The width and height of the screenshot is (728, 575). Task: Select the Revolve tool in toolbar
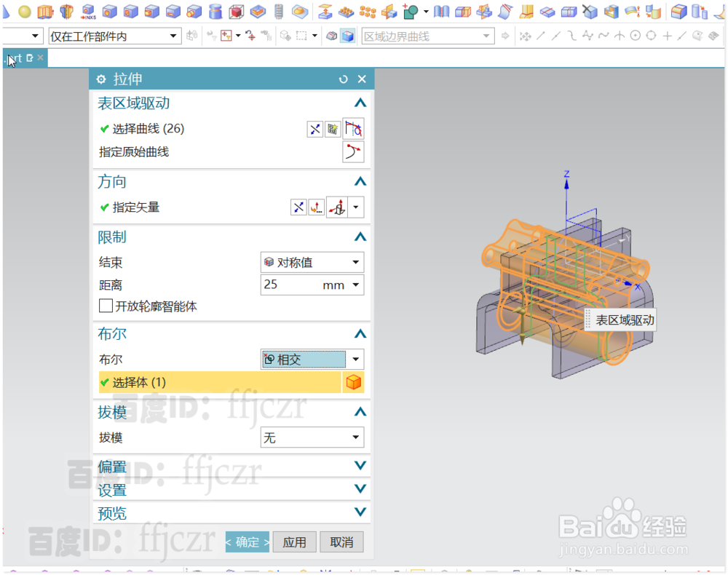pyautogui.click(x=66, y=11)
